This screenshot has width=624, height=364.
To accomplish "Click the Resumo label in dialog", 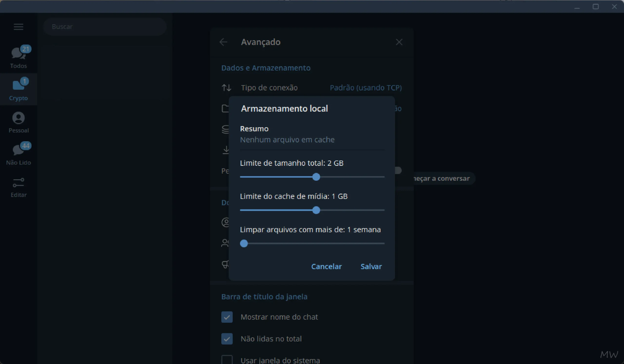I will pyautogui.click(x=254, y=129).
